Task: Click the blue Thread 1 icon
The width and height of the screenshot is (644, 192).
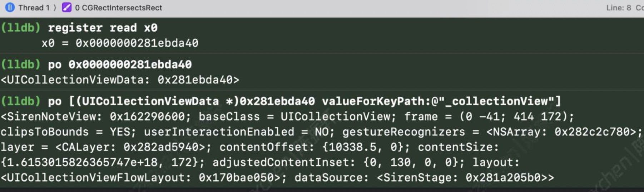Action: point(10,7)
